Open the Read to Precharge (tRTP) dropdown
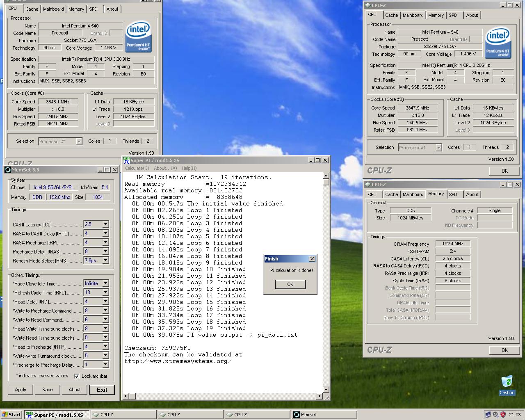Screen dimensions: 525x420 [105, 347]
